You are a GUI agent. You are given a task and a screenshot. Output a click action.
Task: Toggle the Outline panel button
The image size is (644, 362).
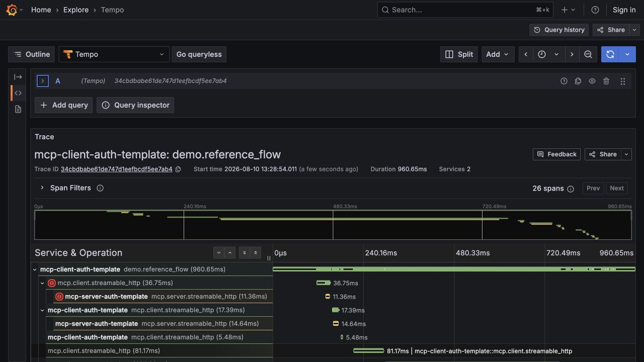[x=32, y=54]
